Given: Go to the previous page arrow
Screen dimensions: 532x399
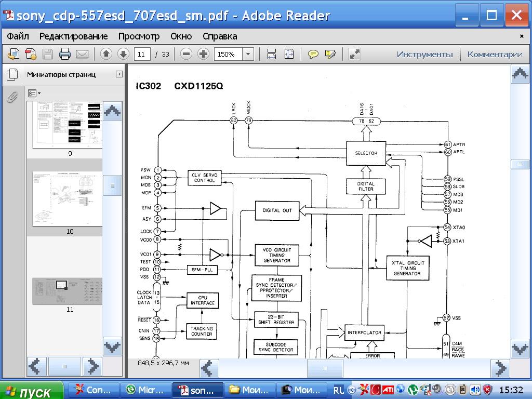Looking at the screenshot, I should click(106, 54).
